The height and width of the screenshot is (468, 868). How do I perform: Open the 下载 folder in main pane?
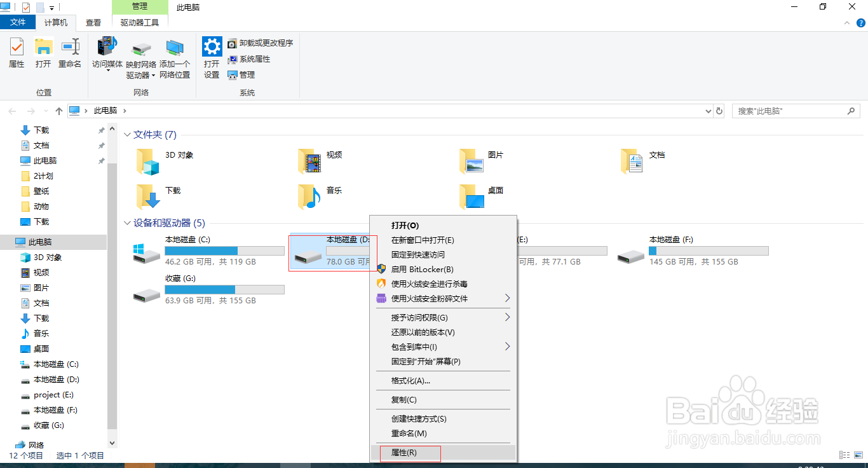(147, 197)
